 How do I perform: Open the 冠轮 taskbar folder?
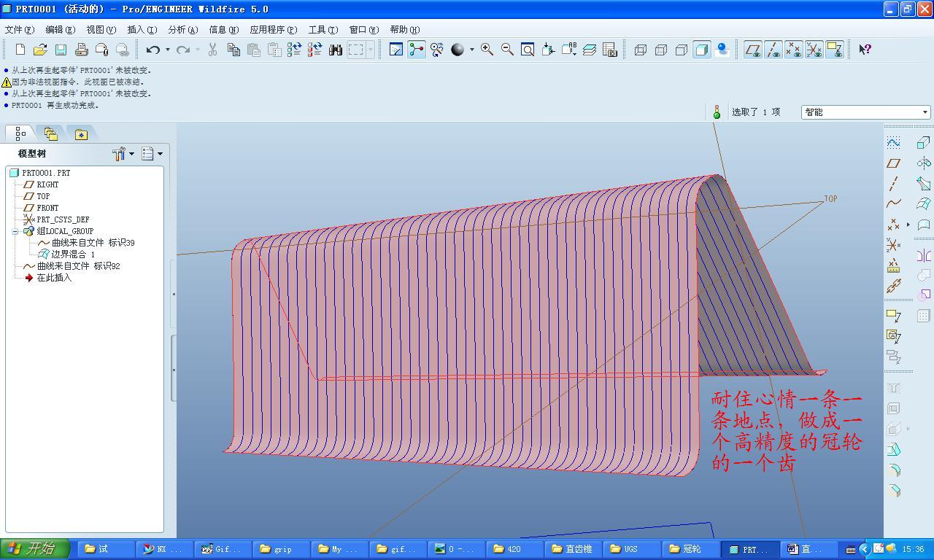[x=690, y=549]
